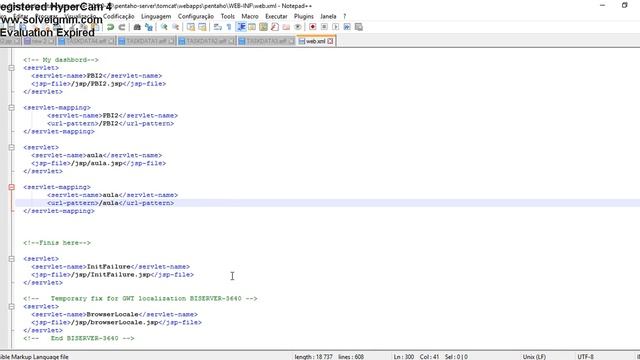The width and height of the screenshot is (640, 360).
Task: Click the End BISERVER-3640 comment
Action: (78, 338)
